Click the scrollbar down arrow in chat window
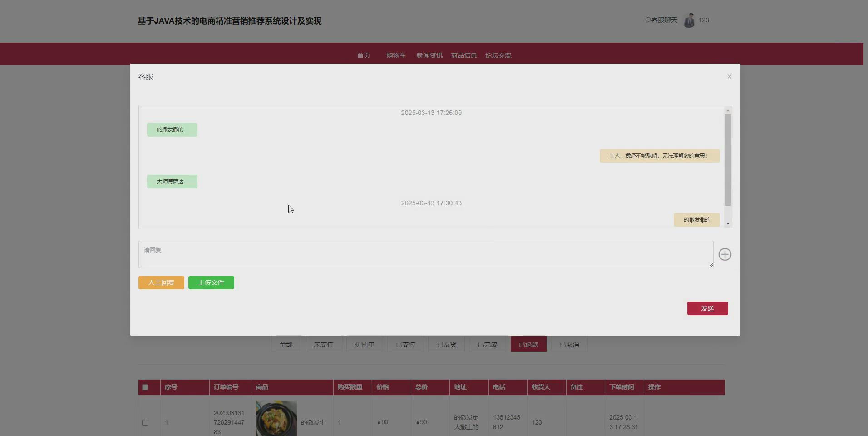 pyautogui.click(x=728, y=223)
